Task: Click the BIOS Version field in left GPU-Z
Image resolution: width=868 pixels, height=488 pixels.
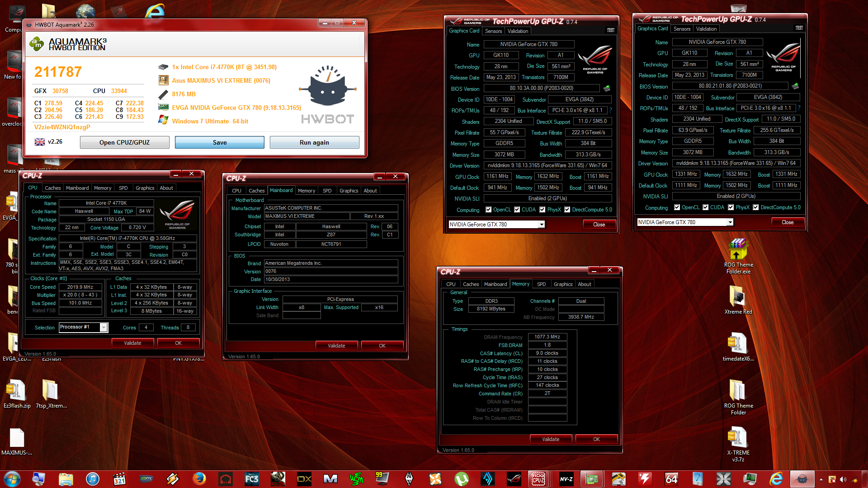Action: (541, 89)
